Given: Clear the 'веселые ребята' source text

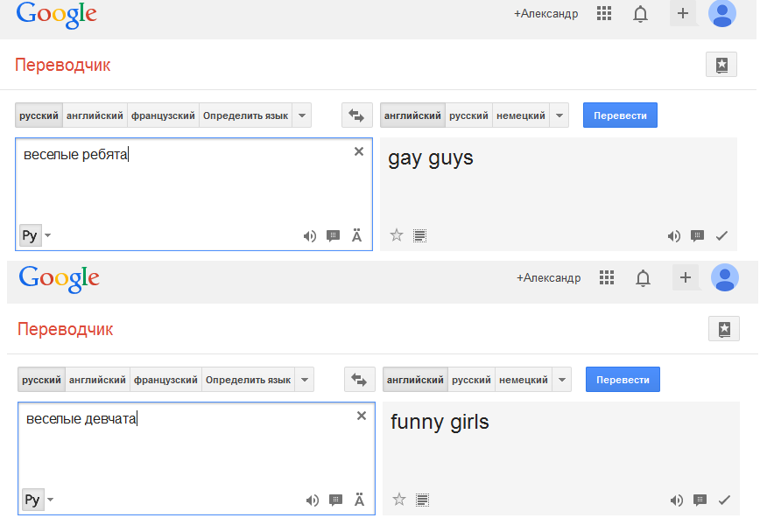Looking at the screenshot, I should pyautogui.click(x=358, y=151).
